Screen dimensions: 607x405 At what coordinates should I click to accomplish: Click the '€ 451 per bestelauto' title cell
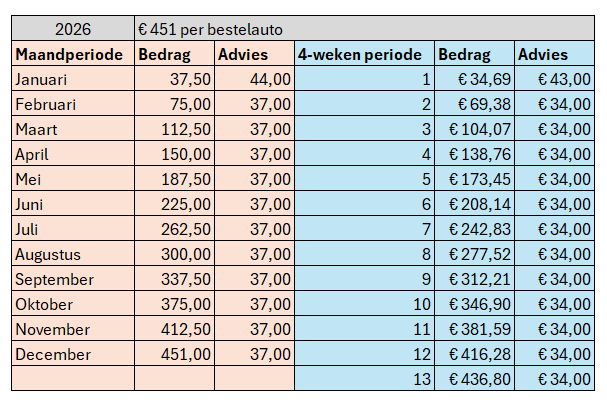(364, 29)
